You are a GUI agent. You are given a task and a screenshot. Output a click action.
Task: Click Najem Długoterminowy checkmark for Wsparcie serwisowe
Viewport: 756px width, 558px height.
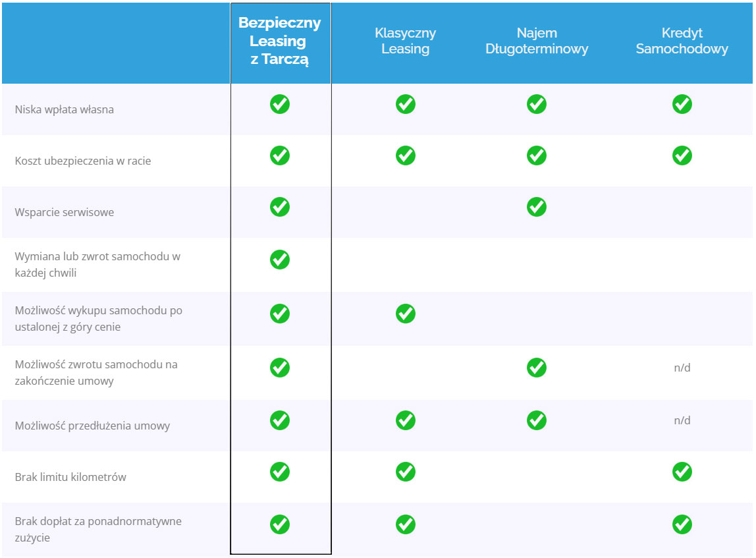click(537, 207)
